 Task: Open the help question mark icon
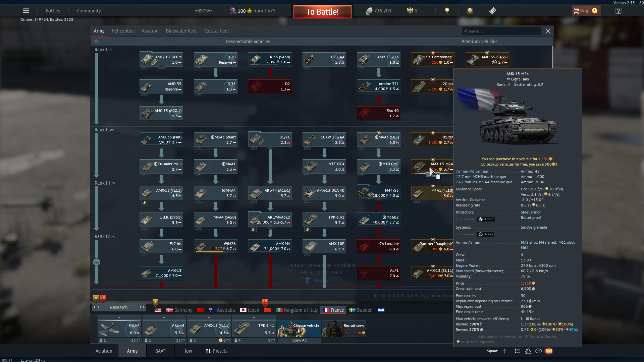[619, 11]
